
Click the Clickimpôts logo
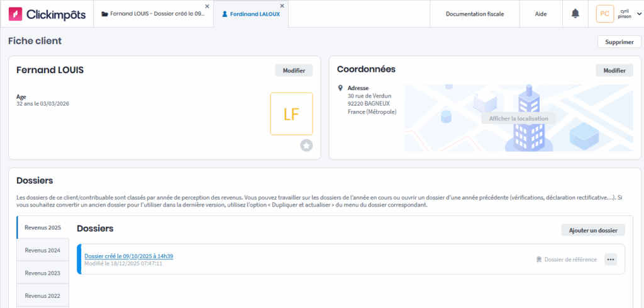pos(47,14)
